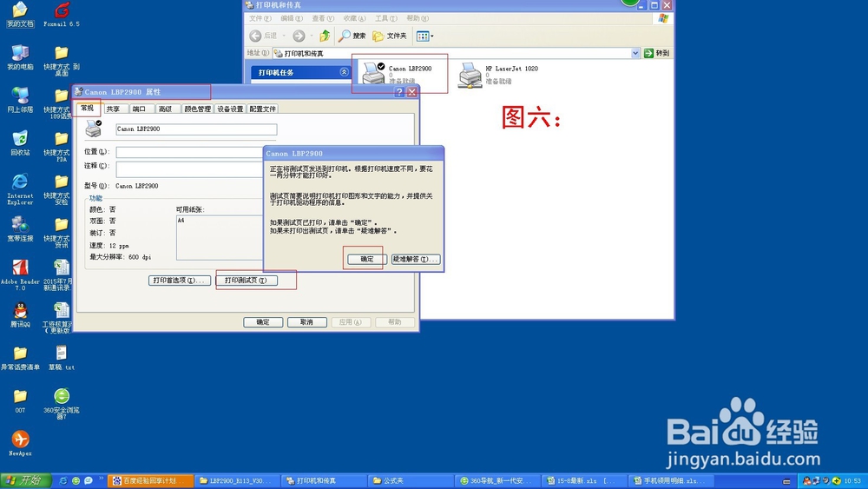Select Canon LBP2900 printer in printers window
Viewport: 868px width, 489px height.
click(398, 74)
